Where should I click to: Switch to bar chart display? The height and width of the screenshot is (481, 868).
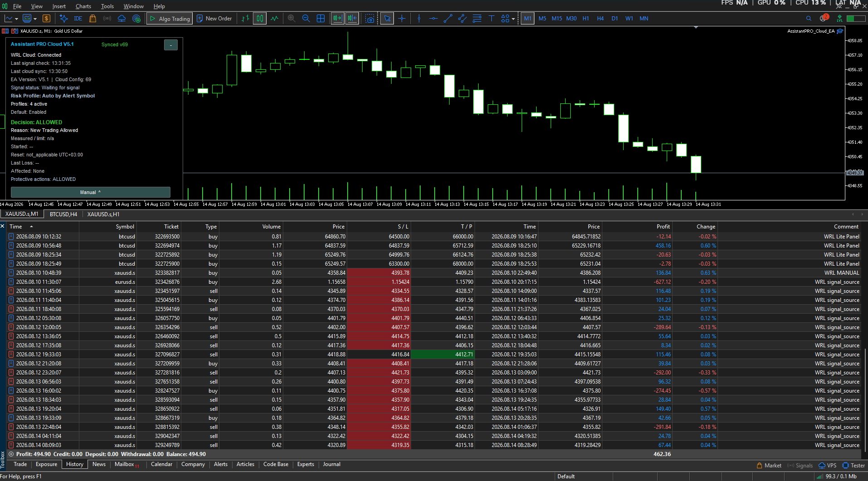point(245,19)
